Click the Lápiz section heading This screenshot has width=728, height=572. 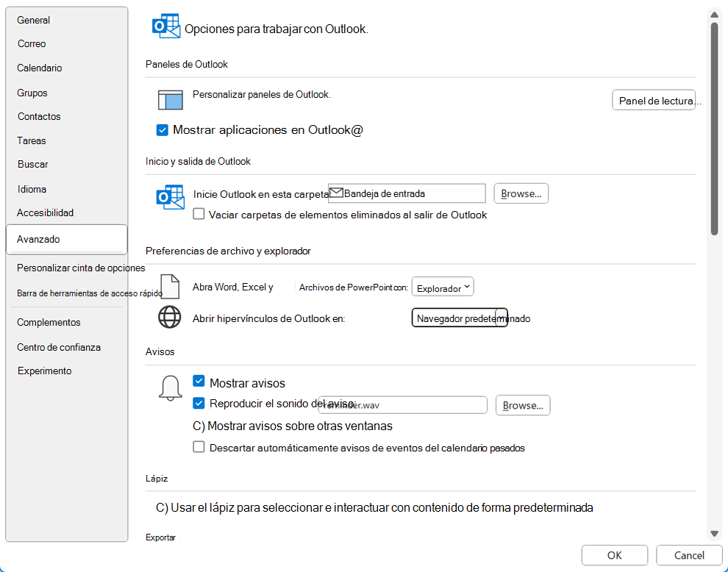pyautogui.click(x=157, y=479)
